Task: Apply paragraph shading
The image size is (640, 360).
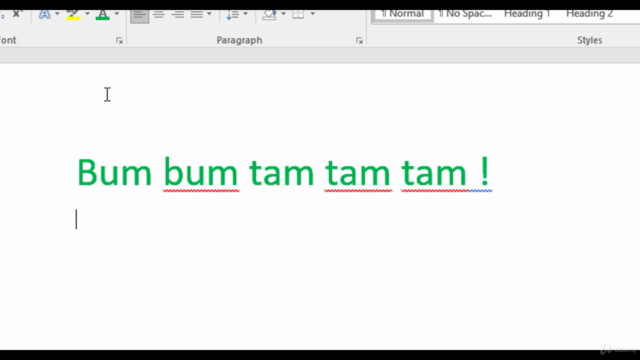Action: click(269, 15)
